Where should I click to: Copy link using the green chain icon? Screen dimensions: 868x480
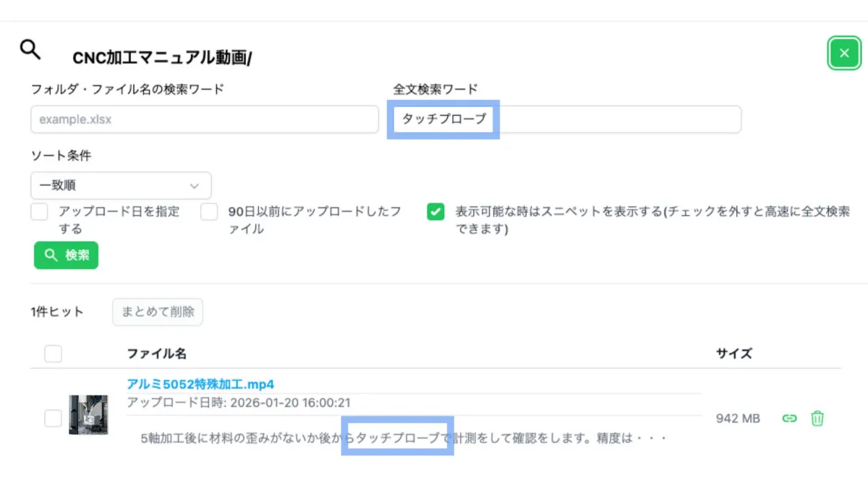(x=790, y=418)
